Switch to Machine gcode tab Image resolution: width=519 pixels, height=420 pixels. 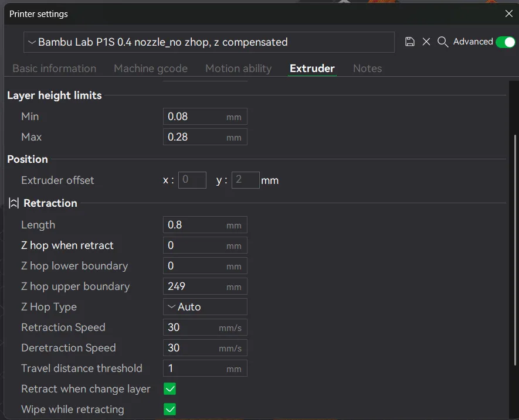pyautogui.click(x=151, y=69)
